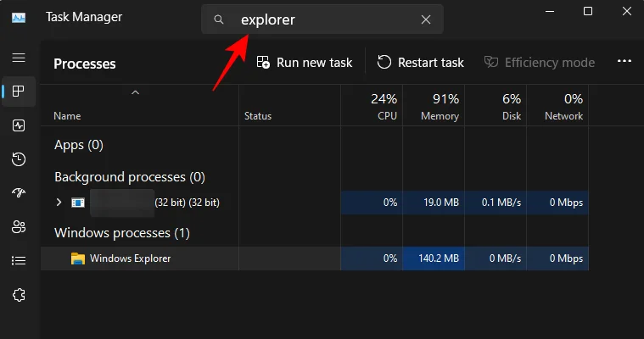Viewport: 644px width, 339px height.
Task: Click the 140.2 MB memory cell
Action: pyautogui.click(x=434, y=258)
